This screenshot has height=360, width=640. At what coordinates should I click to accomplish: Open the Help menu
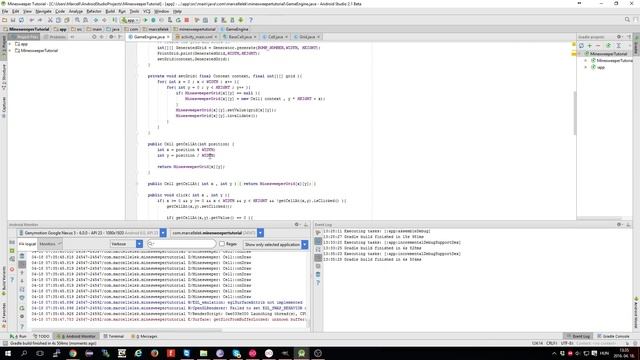click(177, 11)
